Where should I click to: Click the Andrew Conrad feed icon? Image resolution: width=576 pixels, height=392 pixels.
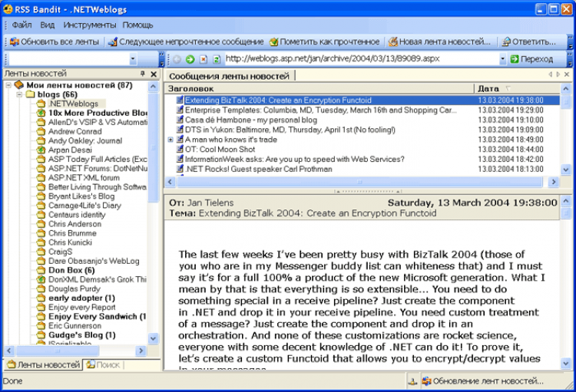(x=41, y=131)
